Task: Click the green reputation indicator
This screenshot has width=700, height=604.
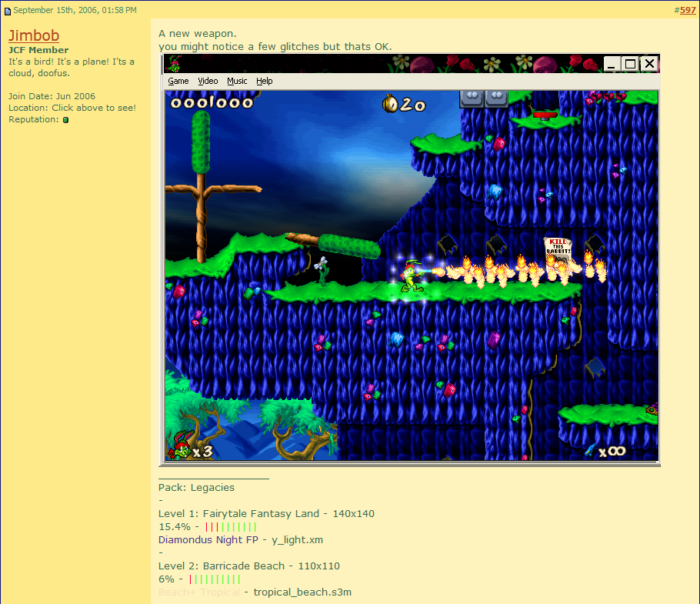Action: point(65,119)
